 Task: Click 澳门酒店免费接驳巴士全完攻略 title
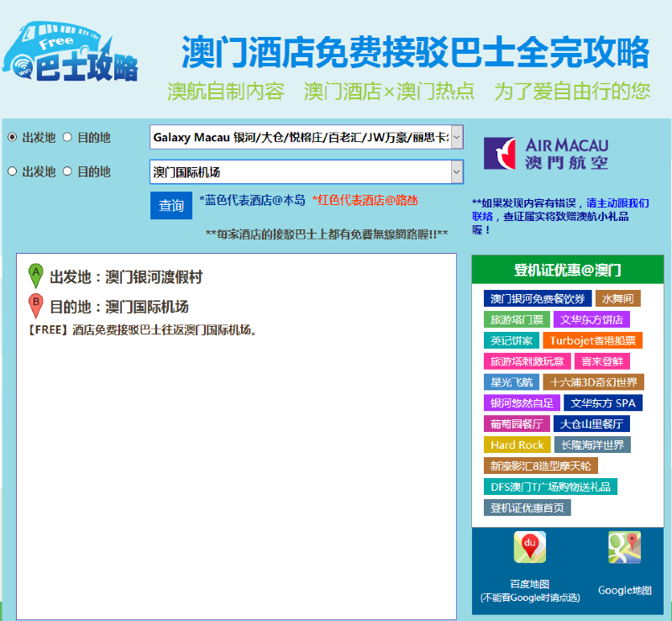(x=416, y=52)
